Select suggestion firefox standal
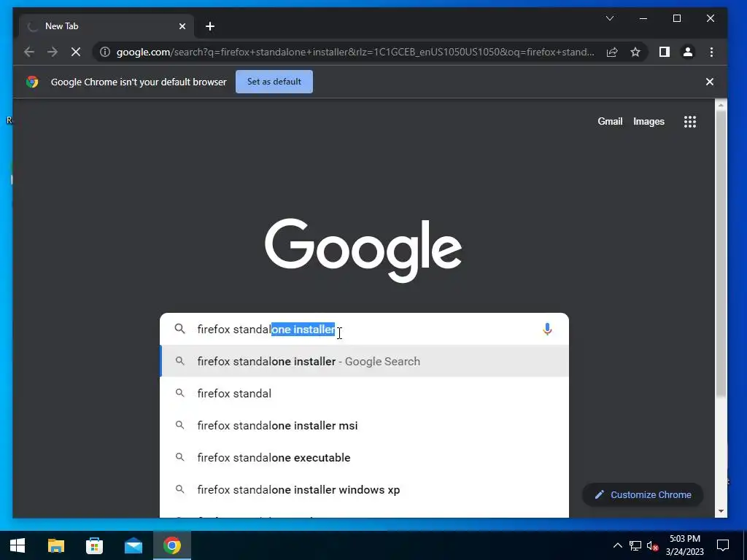This screenshot has width=747, height=560. pos(364,393)
